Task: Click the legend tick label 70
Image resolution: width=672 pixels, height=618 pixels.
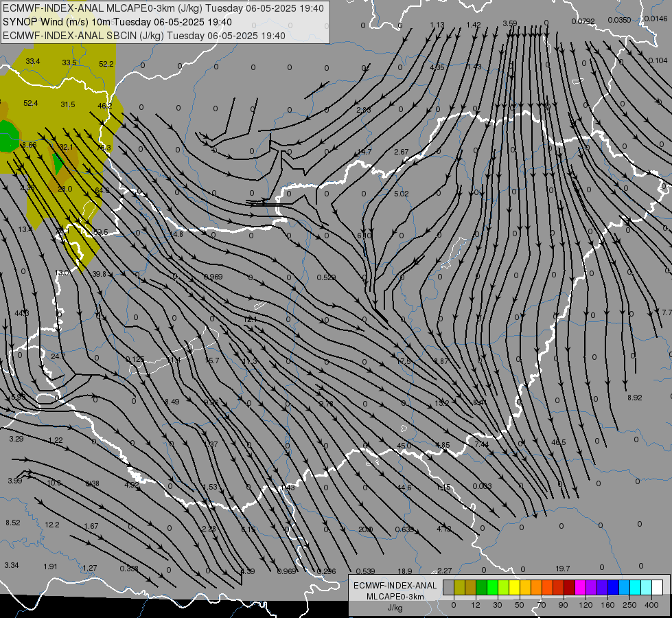Action: click(x=542, y=605)
